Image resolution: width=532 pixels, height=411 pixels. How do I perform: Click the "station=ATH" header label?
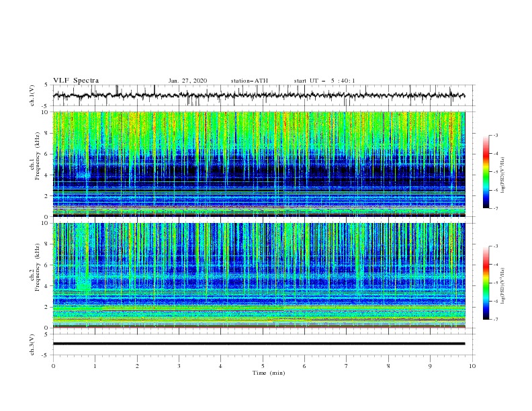click(249, 81)
